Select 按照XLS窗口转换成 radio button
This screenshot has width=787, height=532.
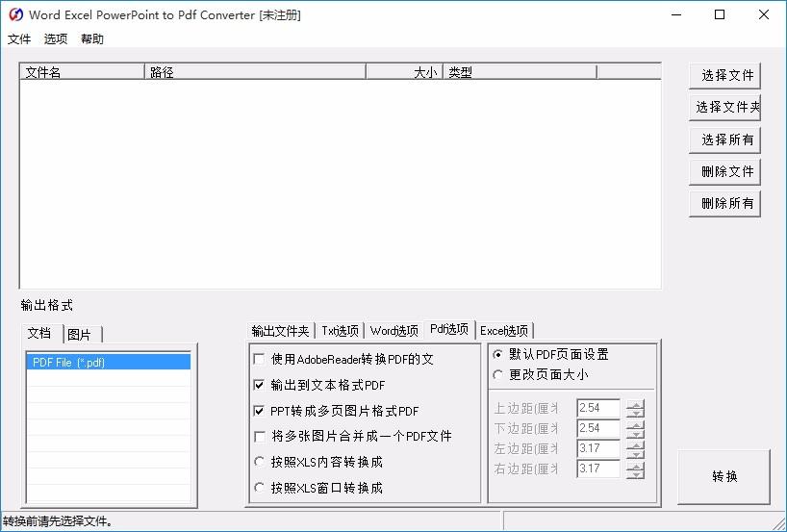[x=260, y=488]
